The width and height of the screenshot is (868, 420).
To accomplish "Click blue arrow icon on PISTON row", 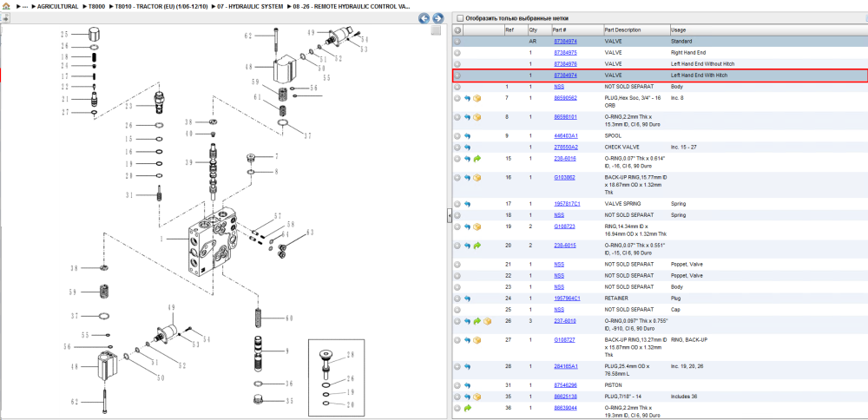I will click(x=467, y=385).
